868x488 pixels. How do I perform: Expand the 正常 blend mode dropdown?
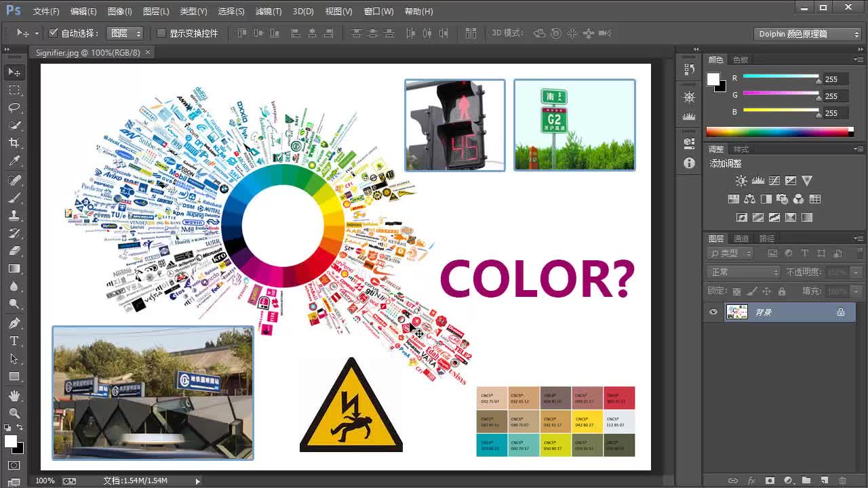[x=744, y=272]
